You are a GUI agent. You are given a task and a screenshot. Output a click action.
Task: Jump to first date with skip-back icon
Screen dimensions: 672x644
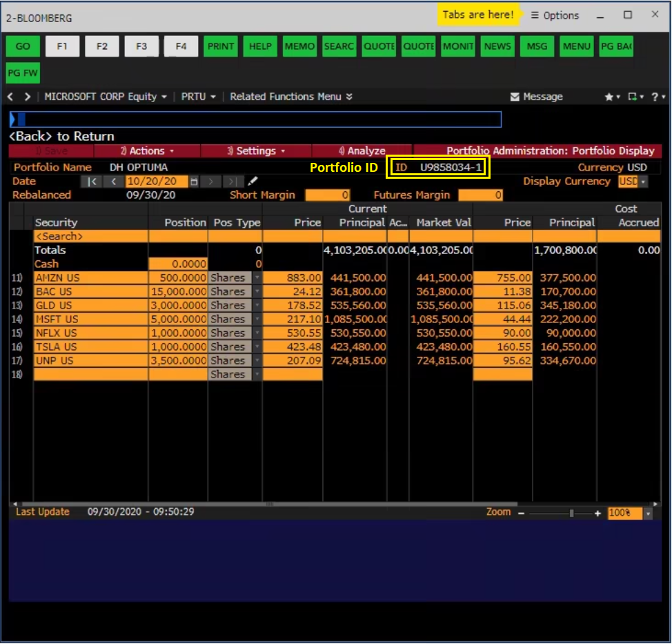tap(92, 182)
